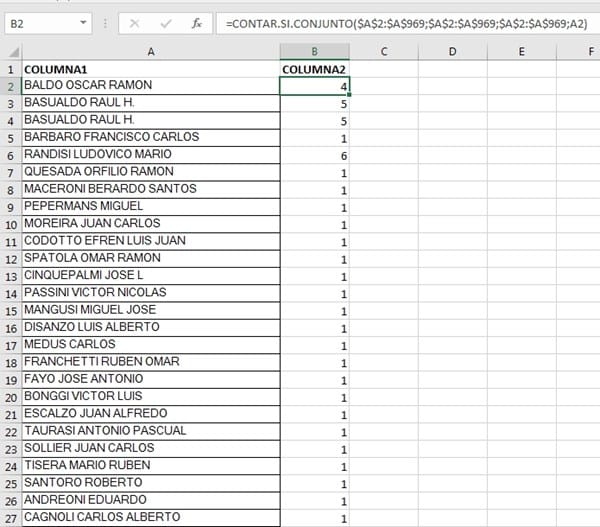The width and height of the screenshot is (600, 527).
Task: Select cell CAGNOLI CARLOS ALBERTO
Action: pyautogui.click(x=151, y=518)
